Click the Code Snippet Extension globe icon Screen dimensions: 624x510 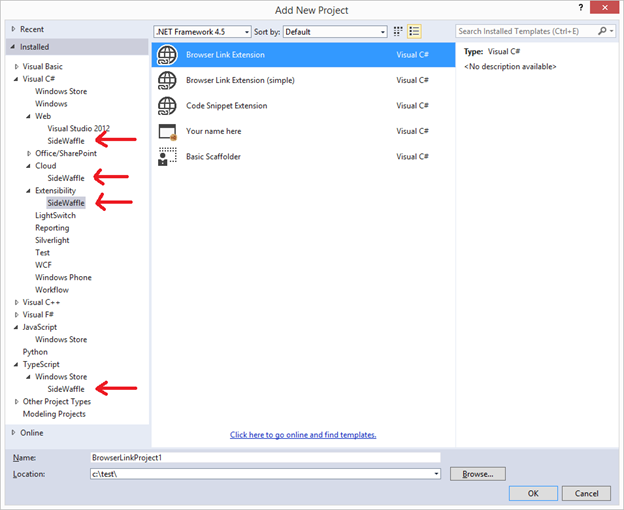(167, 106)
